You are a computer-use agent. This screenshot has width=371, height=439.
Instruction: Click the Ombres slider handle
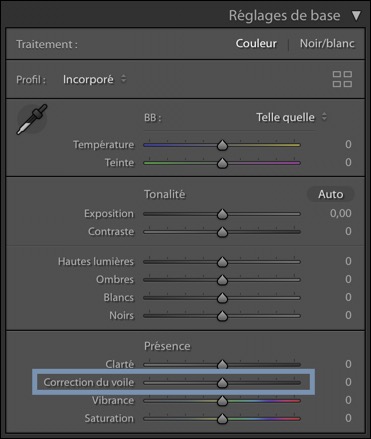[222, 280]
